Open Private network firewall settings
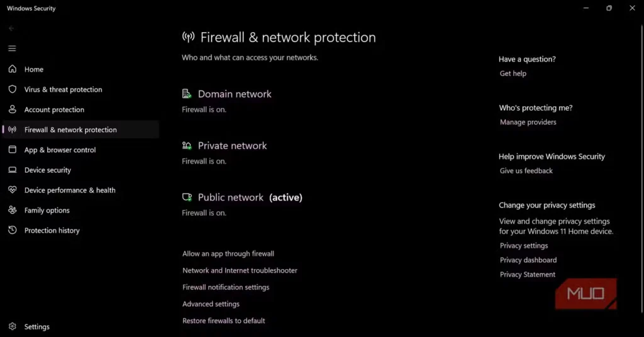The image size is (644, 337). pyautogui.click(x=232, y=146)
